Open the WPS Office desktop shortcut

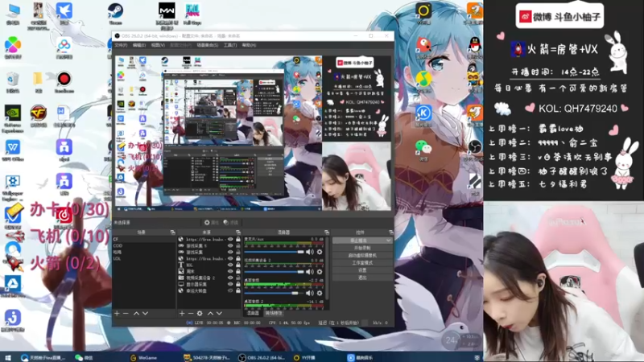pos(13,150)
